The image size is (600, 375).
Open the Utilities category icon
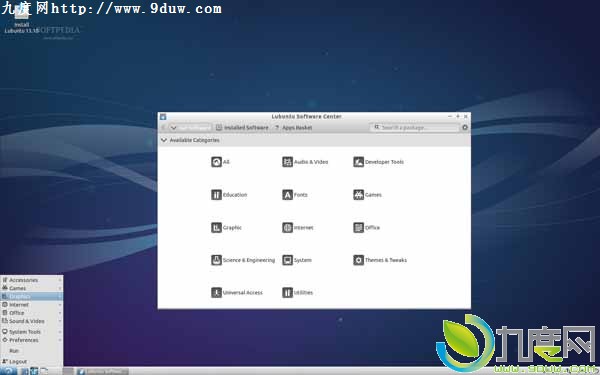(287, 293)
